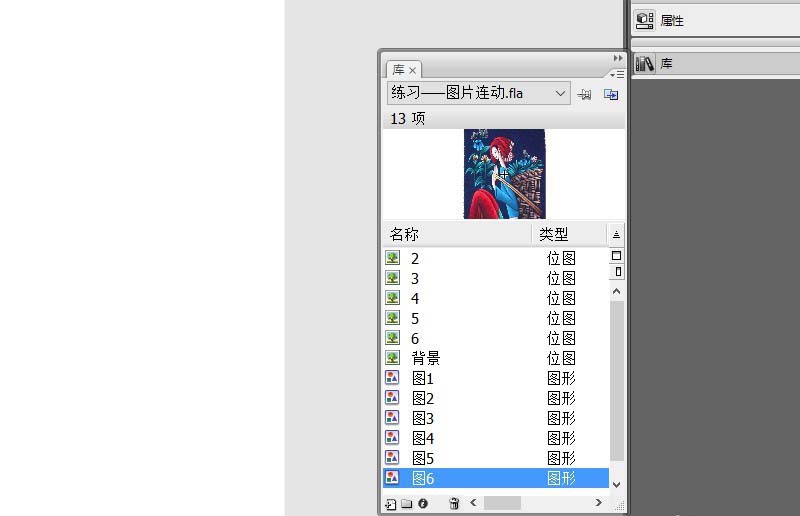The width and height of the screenshot is (800, 516).
Task: Select bitmap item 6
Action: [495, 338]
